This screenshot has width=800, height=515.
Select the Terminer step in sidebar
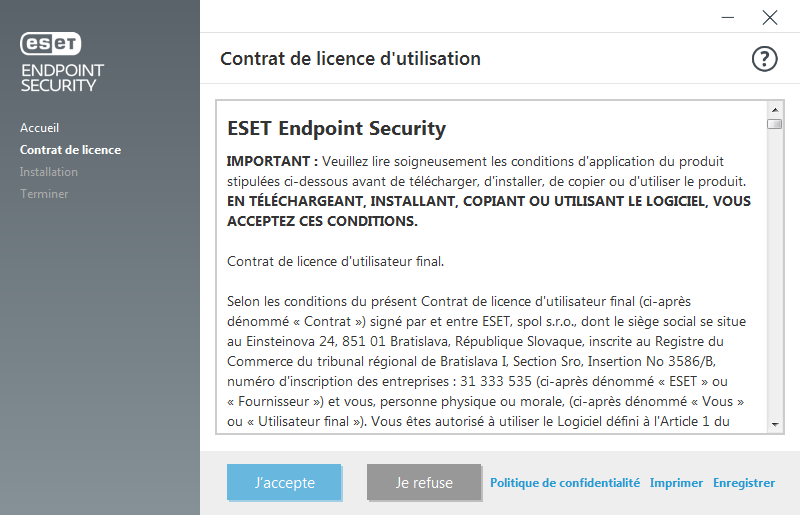(44, 194)
